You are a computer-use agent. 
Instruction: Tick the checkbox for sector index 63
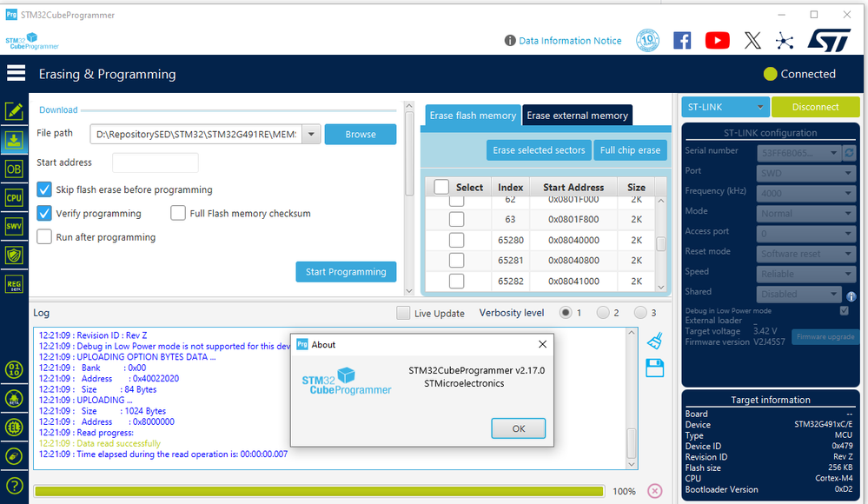(x=457, y=219)
